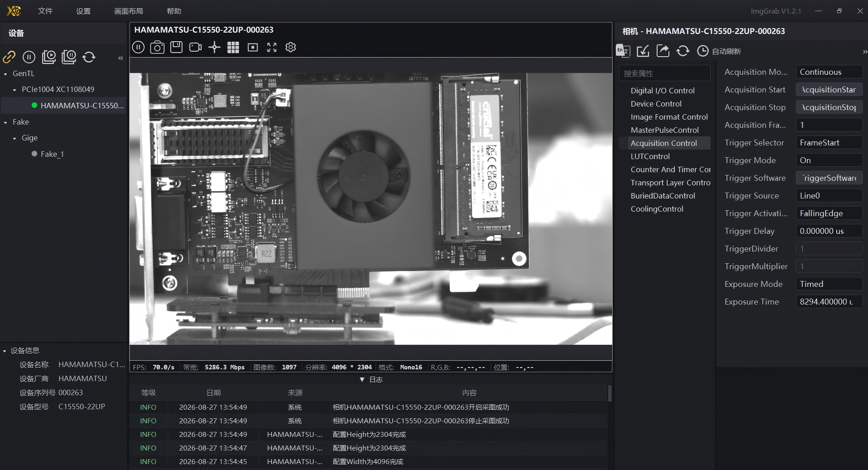Screen dimensions: 868x470
Task: Execute the AcquisitionStart command button
Action: 829,90
